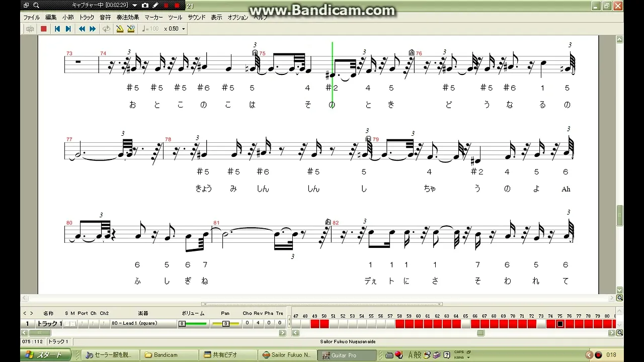644x362 pixels.
Task: Click Bandicam fullscreen mode icon
Action: (26, 6)
